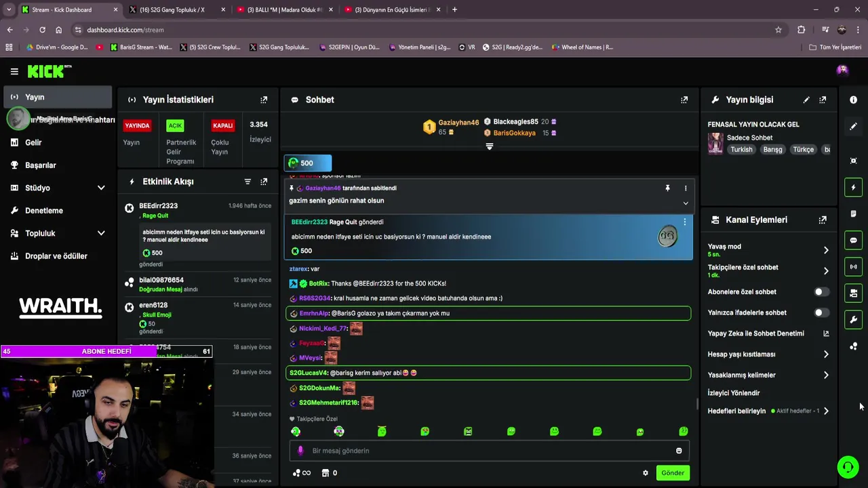Click İzleyici Yönlendir
Image resolution: width=868 pixels, height=488 pixels.
tap(734, 393)
